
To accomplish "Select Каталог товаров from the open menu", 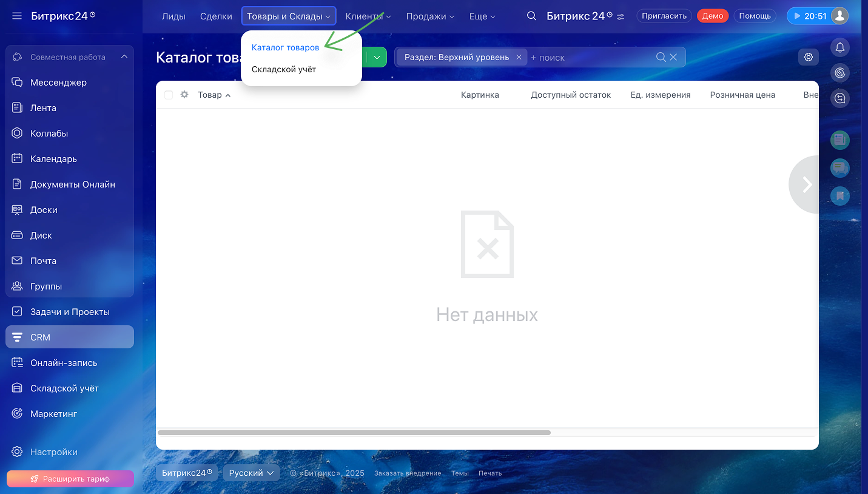I will click(x=285, y=47).
